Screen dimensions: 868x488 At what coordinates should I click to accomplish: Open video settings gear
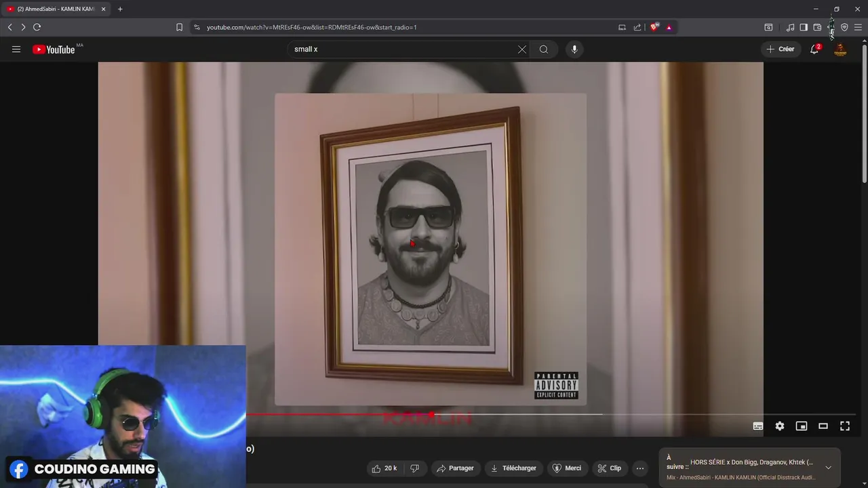coord(780,426)
